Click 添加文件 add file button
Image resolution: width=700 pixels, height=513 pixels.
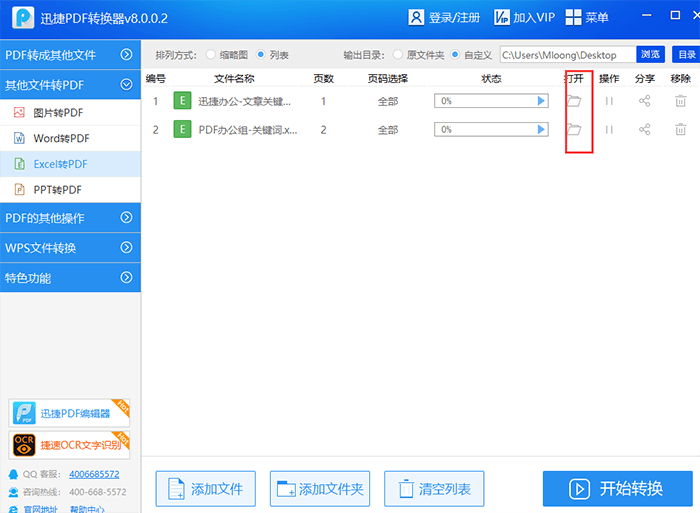206,489
